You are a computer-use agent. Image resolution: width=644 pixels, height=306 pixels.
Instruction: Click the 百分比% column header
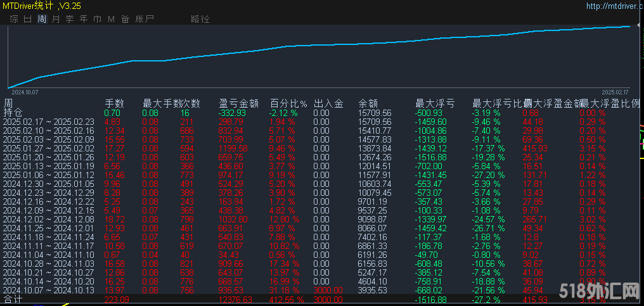pos(288,103)
